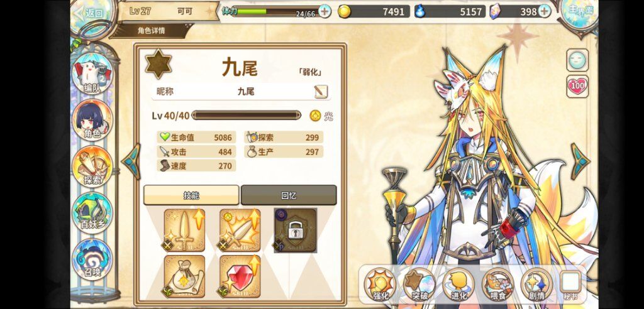The height and width of the screenshot is (309, 644).
Task: Tap the heart affection 100 indicator
Action: pos(577,86)
